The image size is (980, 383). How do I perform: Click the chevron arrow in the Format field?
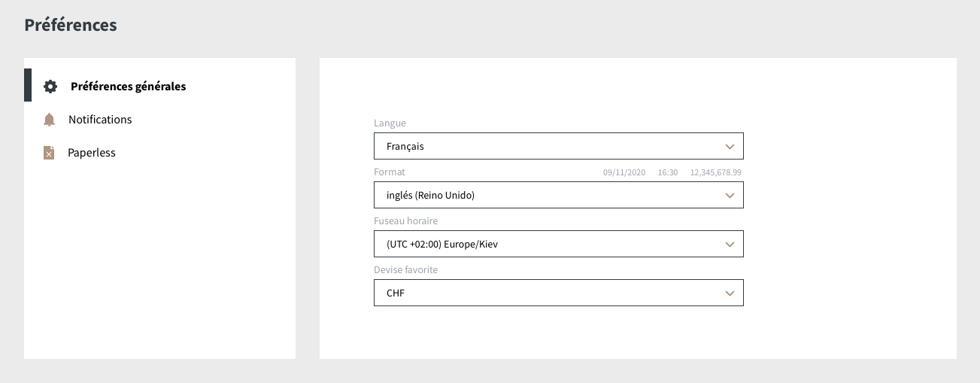[x=729, y=196]
